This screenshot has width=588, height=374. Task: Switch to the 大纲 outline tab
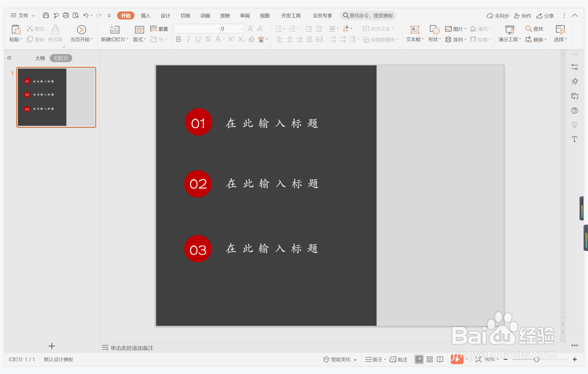click(40, 58)
